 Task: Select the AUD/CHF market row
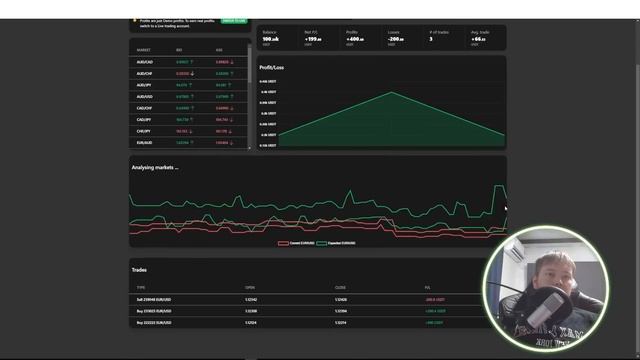(x=188, y=73)
